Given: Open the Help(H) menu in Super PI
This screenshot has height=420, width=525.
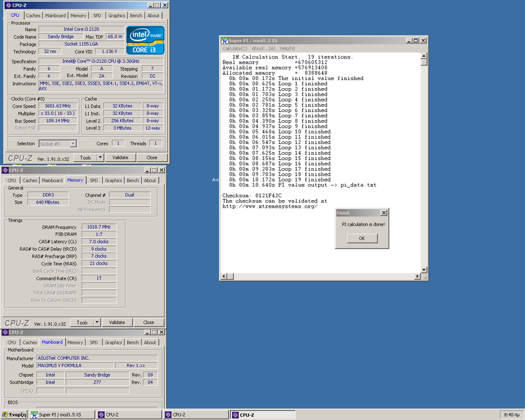Looking at the screenshot, I should pyautogui.click(x=287, y=48).
